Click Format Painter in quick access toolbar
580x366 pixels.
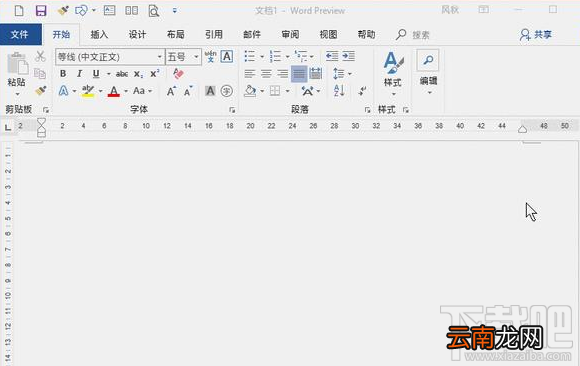(63, 11)
